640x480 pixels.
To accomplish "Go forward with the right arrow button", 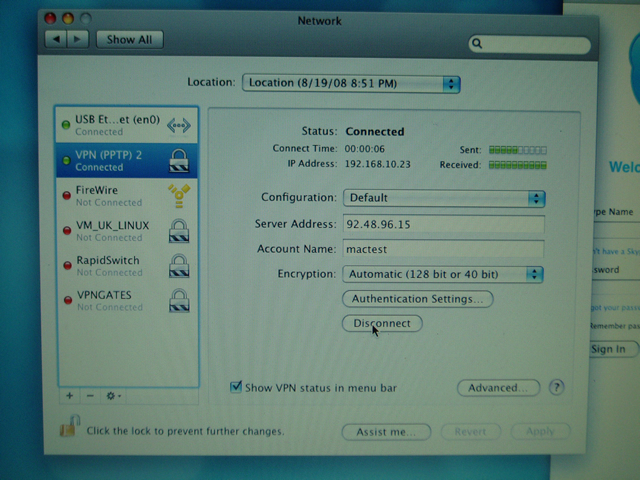I will click(x=78, y=40).
